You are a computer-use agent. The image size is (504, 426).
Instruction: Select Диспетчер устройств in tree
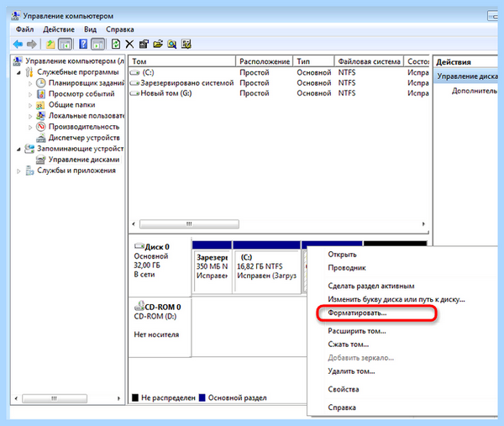[84, 138]
